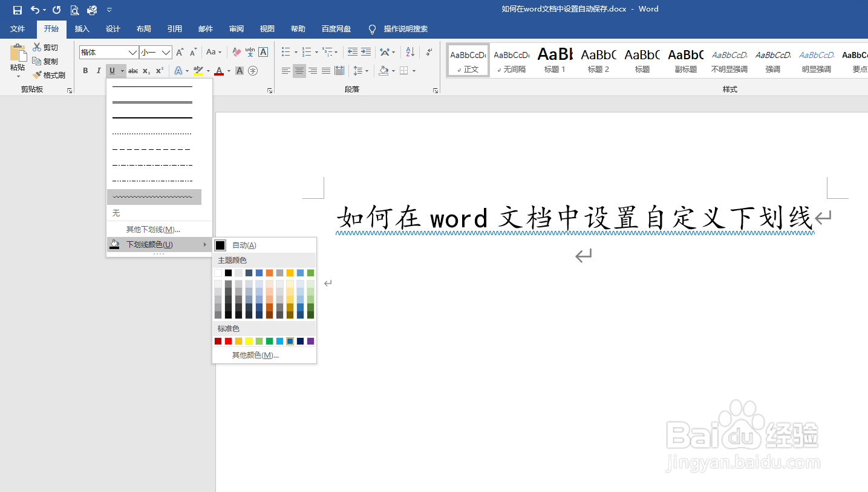
Task: Expand the underline style dropdown arrow
Action: coord(122,71)
